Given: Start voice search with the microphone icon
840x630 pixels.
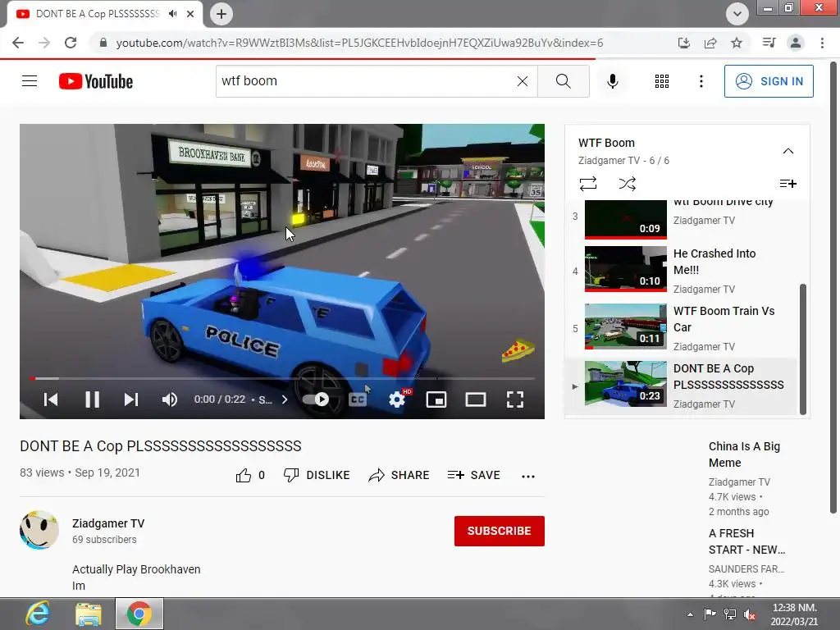Looking at the screenshot, I should [613, 81].
